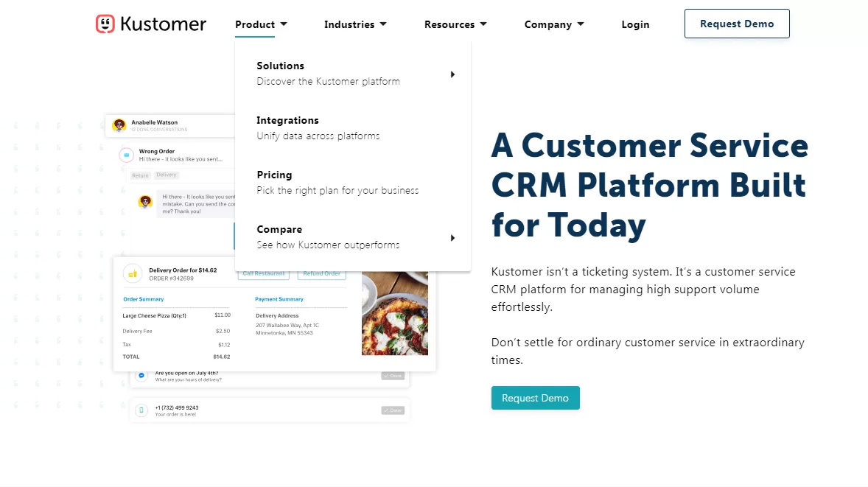Click 'See how Kustomer outperforms' text

329,245
